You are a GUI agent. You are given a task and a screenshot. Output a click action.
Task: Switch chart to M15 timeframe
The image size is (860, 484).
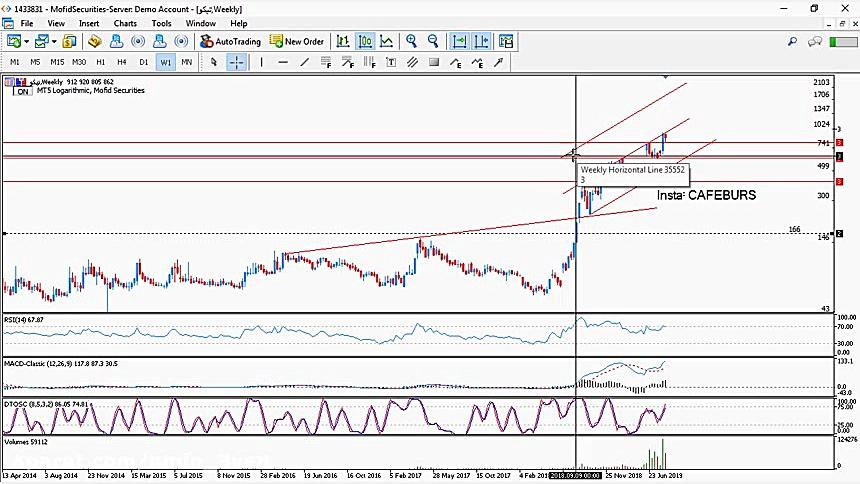click(x=57, y=62)
